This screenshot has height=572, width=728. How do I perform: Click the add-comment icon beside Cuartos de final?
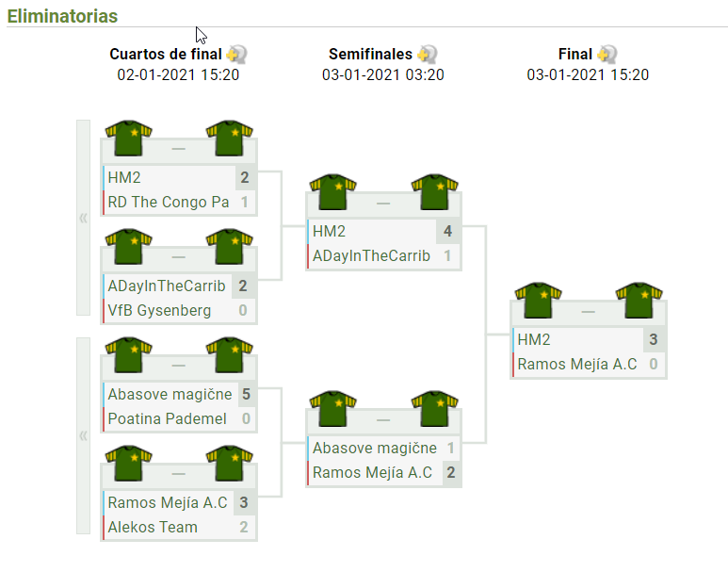coord(236,55)
